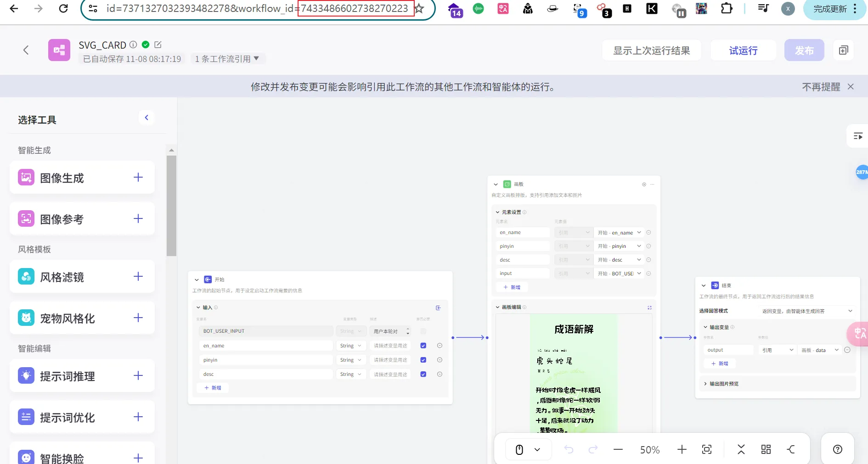Dismiss the warning banner with the X

pos(851,86)
